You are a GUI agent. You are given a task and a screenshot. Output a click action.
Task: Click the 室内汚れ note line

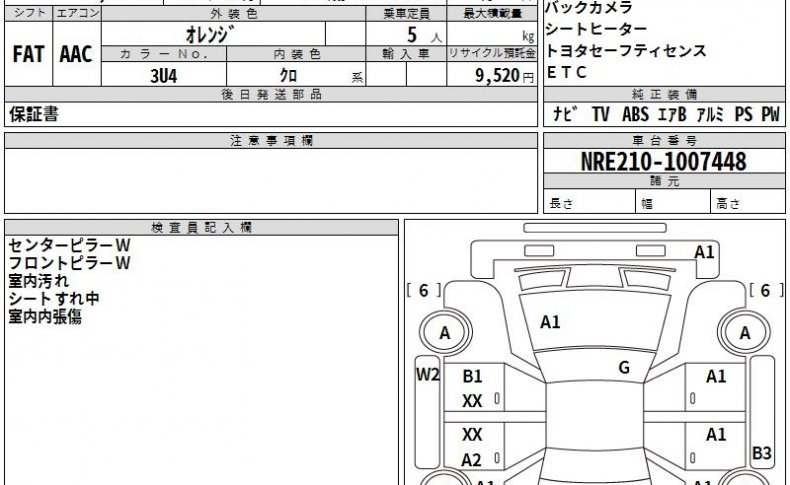(39, 281)
